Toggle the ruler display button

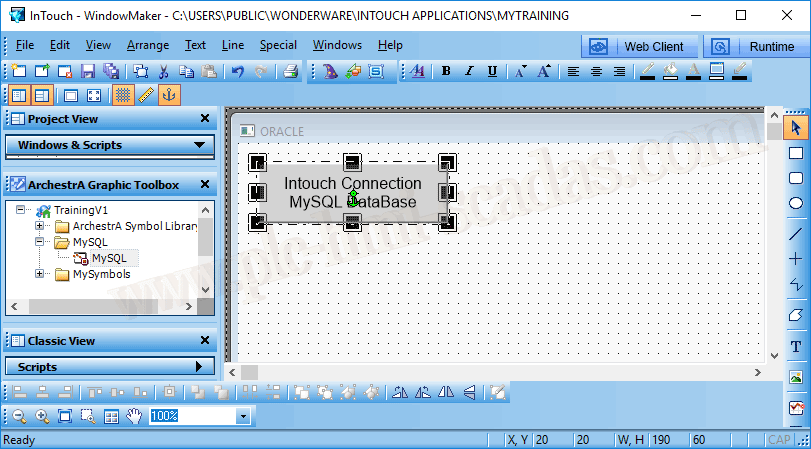(146, 95)
